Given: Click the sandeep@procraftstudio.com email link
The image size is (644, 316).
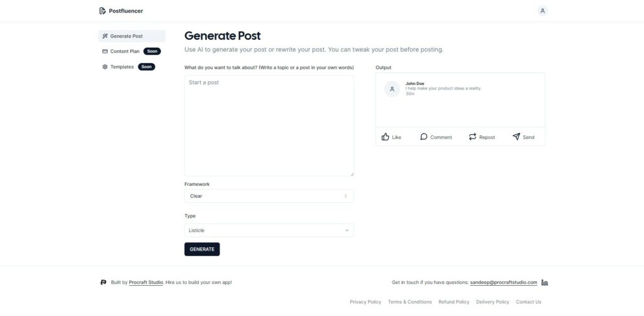Looking at the screenshot, I should [504, 282].
